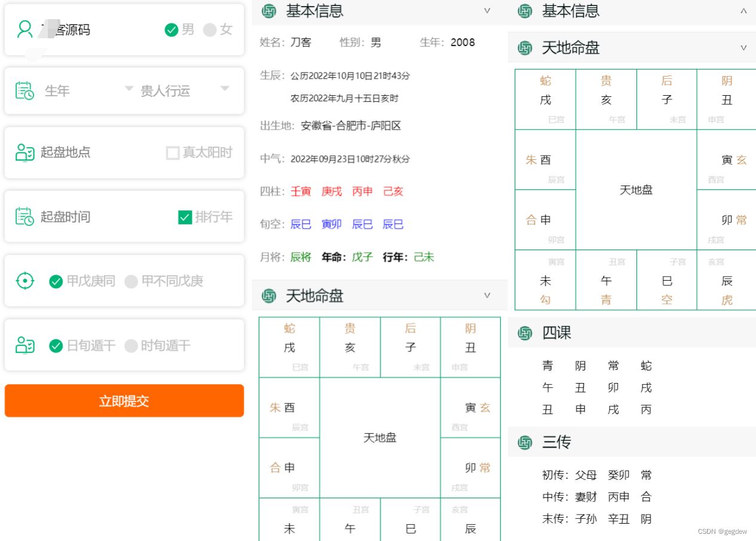Click the CSDN @gegdew watermark link
This screenshot has height=541, width=756.
coord(721,531)
